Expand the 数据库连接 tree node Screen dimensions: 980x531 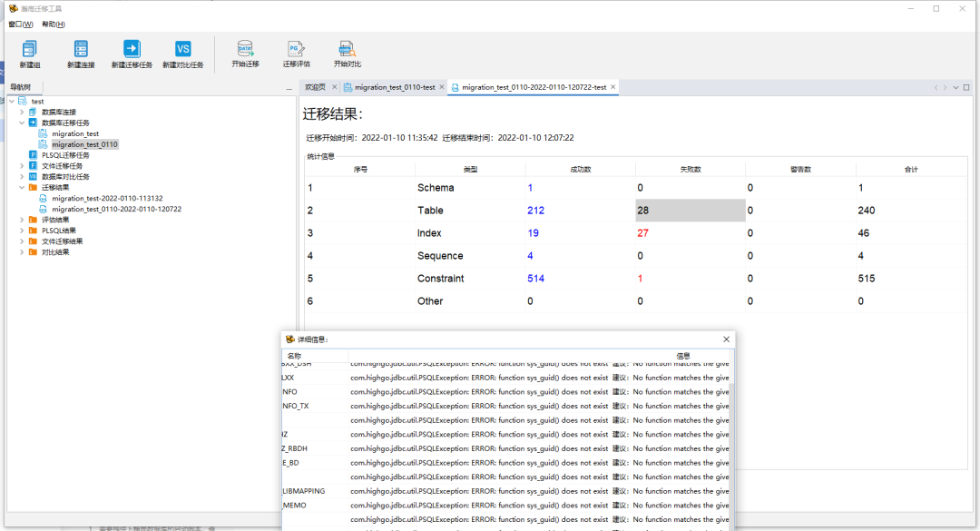pyautogui.click(x=22, y=112)
